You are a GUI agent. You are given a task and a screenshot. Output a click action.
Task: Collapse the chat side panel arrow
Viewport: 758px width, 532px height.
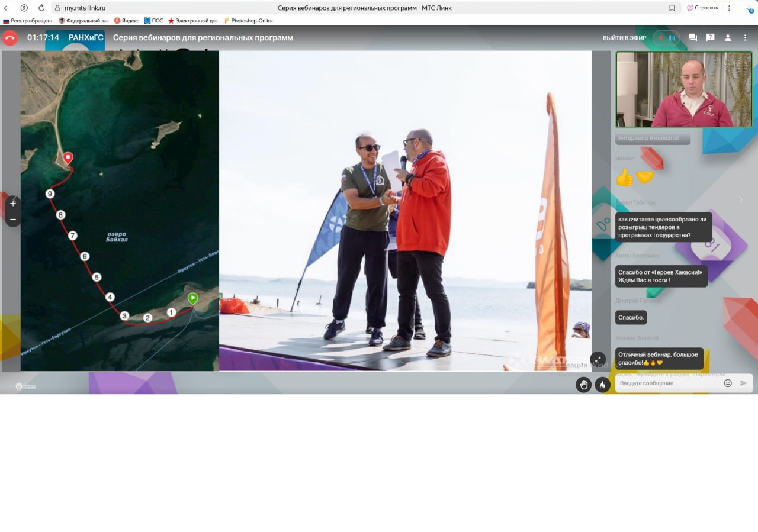(740, 200)
